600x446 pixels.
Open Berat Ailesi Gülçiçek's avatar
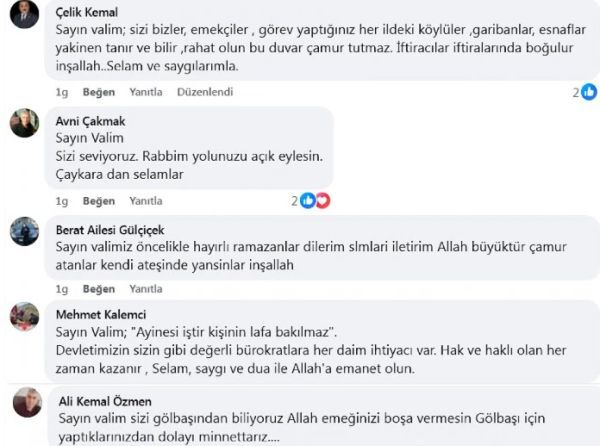[24, 231]
